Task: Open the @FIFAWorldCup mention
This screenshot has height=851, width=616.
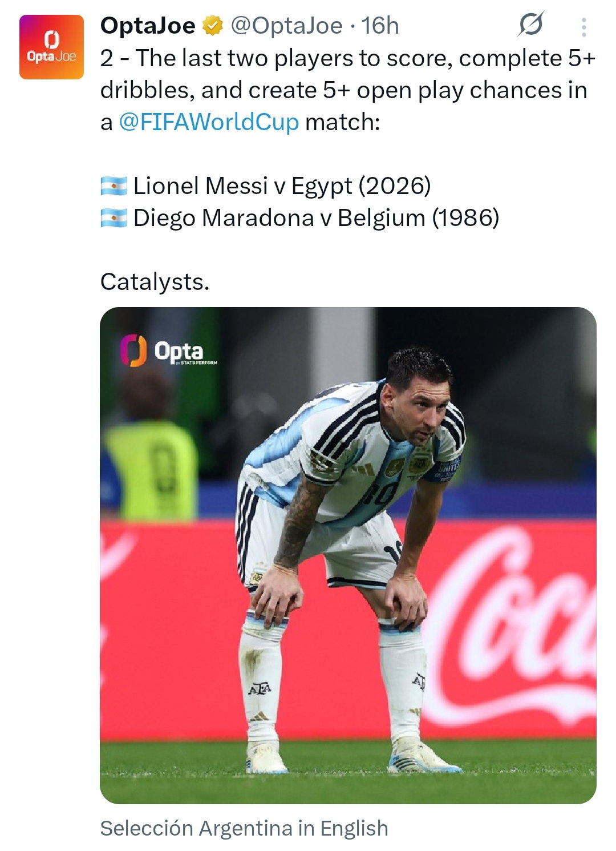Action: click(x=209, y=122)
